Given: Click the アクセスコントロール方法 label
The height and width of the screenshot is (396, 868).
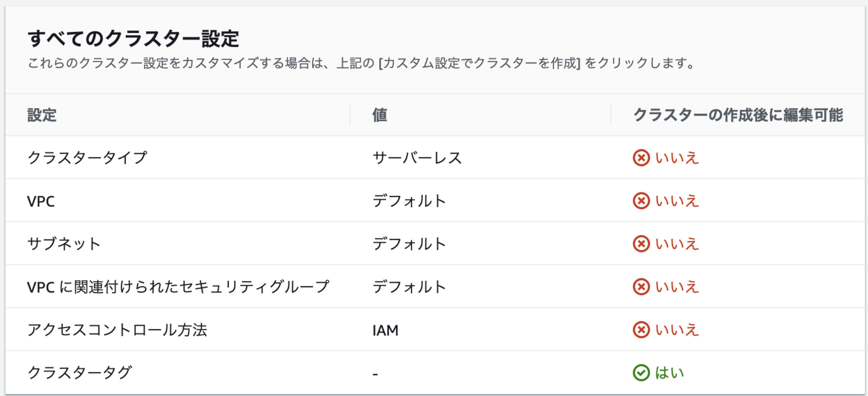Looking at the screenshot, I should (117, 330).
